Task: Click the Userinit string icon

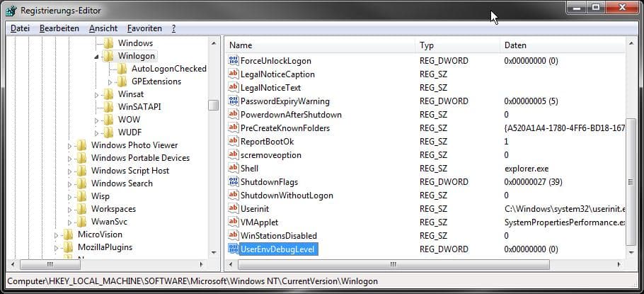Action: [x=234, y=209]
